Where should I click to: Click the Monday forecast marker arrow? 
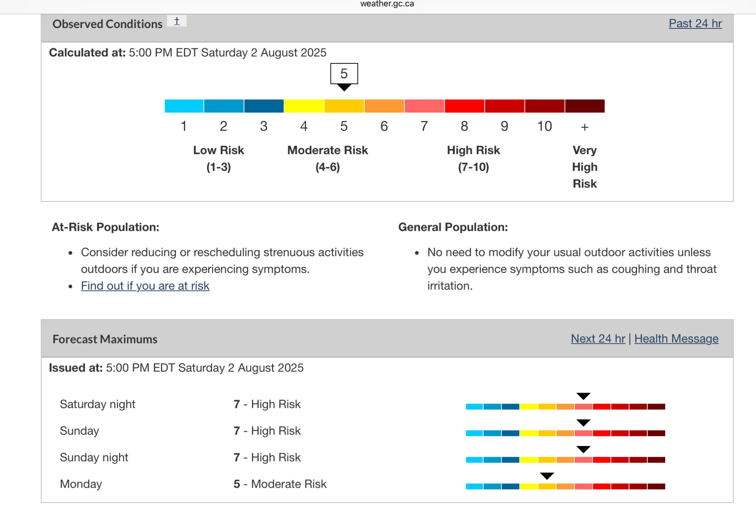click(x=547, y=476)
